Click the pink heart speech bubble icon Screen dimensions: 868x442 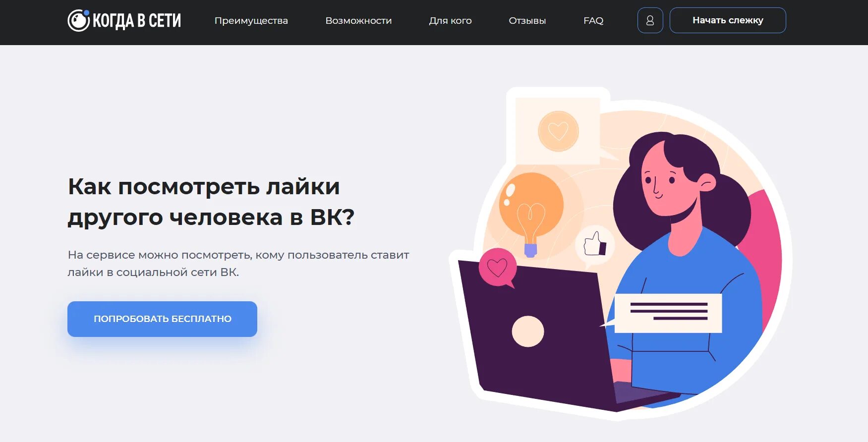pyautogui.click(x=498, y=268)
